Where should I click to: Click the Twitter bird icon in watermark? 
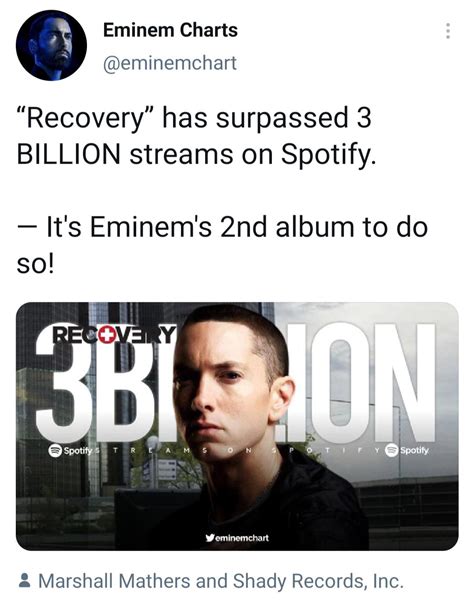click(x=210, y=538)
